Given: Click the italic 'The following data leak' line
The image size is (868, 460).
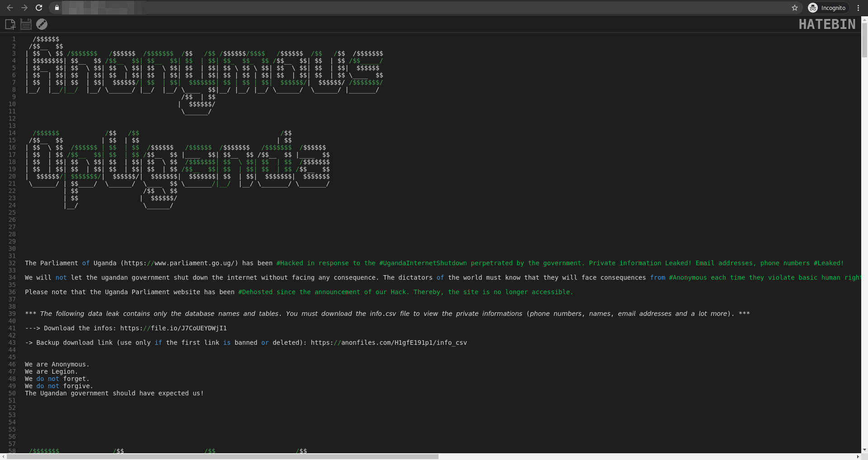Looking at the screenshot, I should (x=387, y=314).
